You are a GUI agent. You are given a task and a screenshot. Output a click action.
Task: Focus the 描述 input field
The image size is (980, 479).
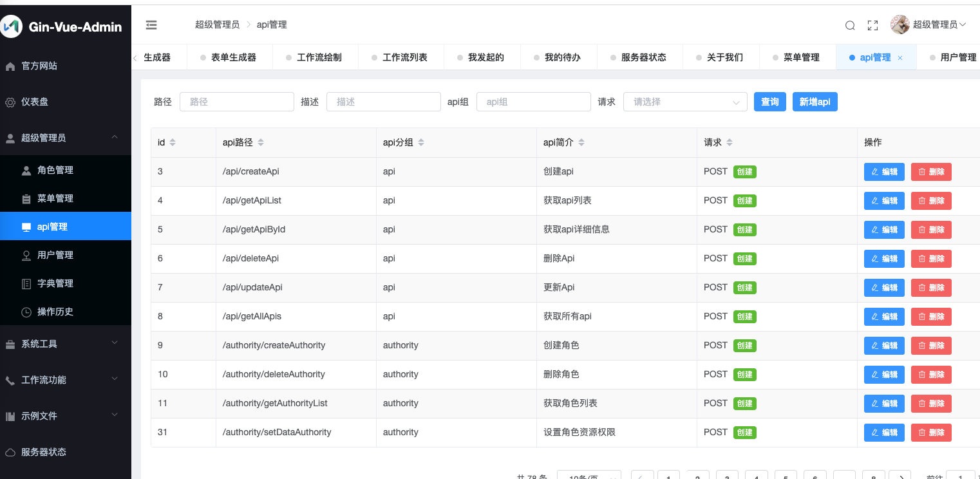click(x=384, y=102)
